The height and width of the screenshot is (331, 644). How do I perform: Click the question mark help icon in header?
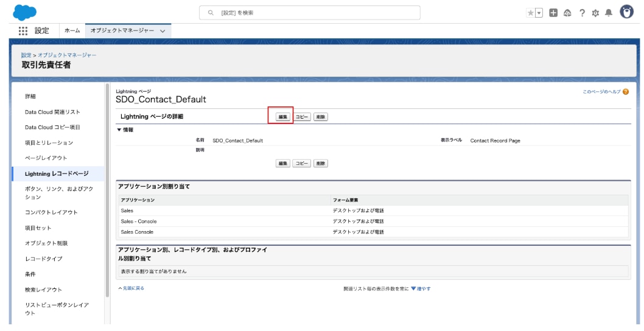(582, 13)
